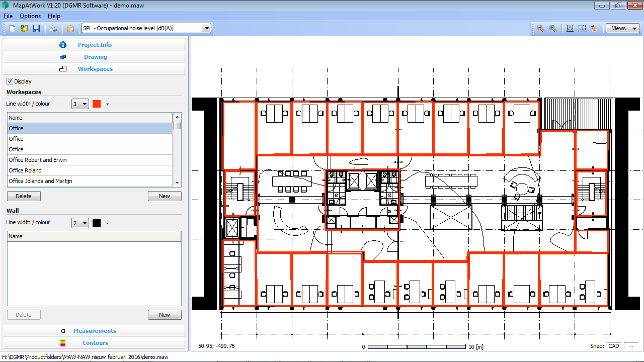Select Office Roland in workspaces list
Screen dimensions: 644x362
[25, 170]
